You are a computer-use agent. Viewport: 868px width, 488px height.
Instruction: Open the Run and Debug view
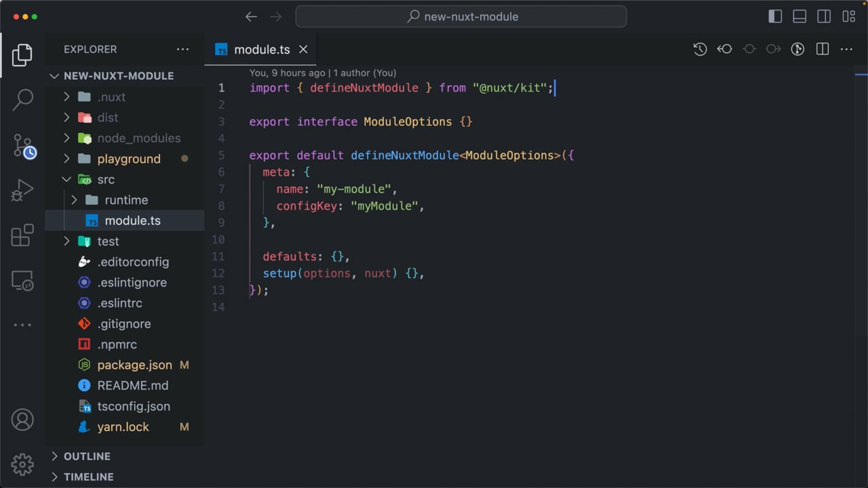tap(22, 190)
